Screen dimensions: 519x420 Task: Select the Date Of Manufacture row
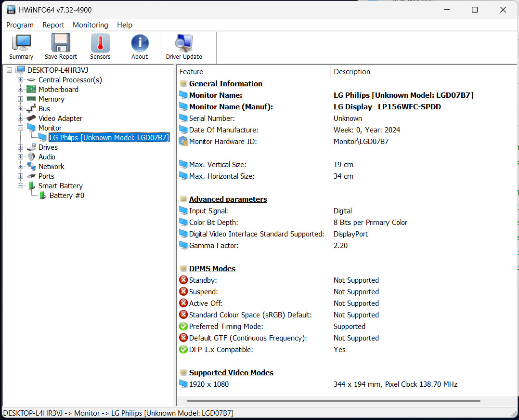347,130
